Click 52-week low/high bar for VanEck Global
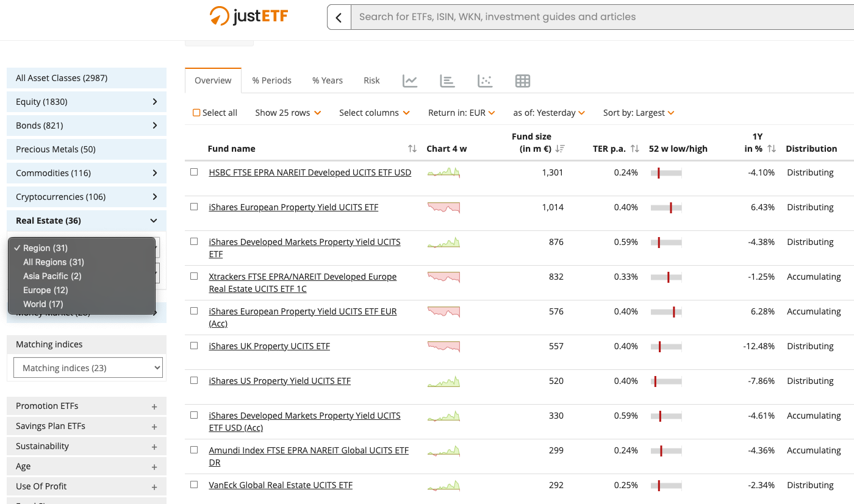This screenshot has width=854, height=504. tap(666, 486)
